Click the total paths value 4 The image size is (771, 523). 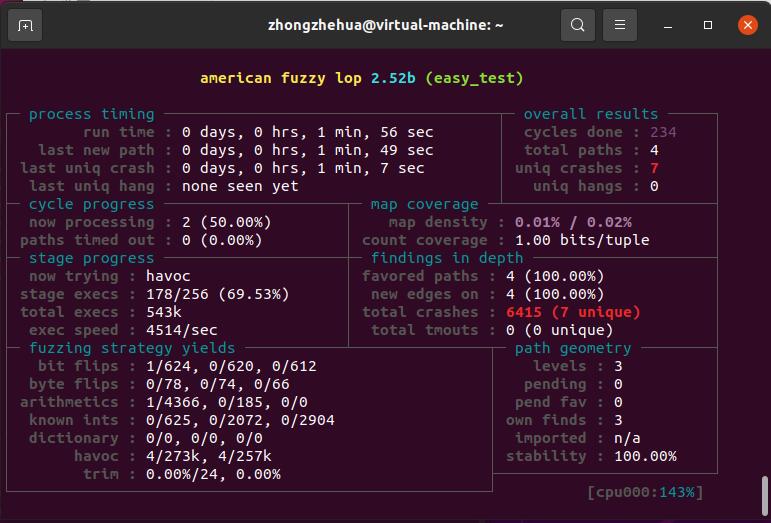pos(654,150)
